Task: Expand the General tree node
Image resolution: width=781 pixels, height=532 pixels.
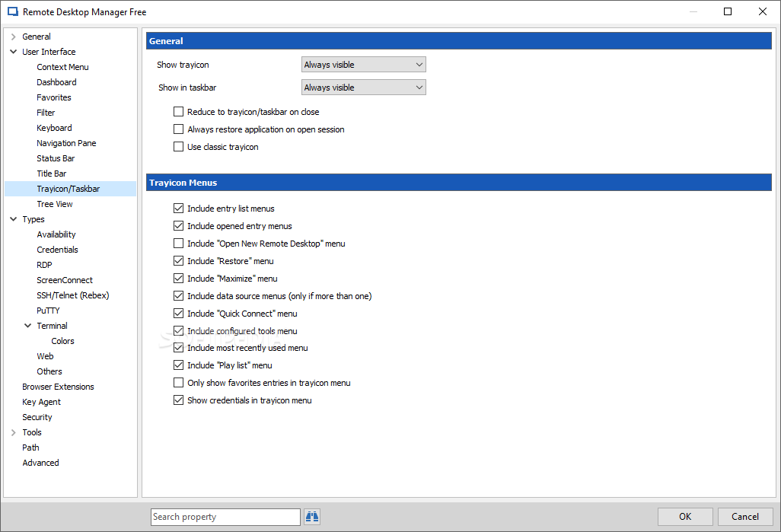Action: [14, 37]
